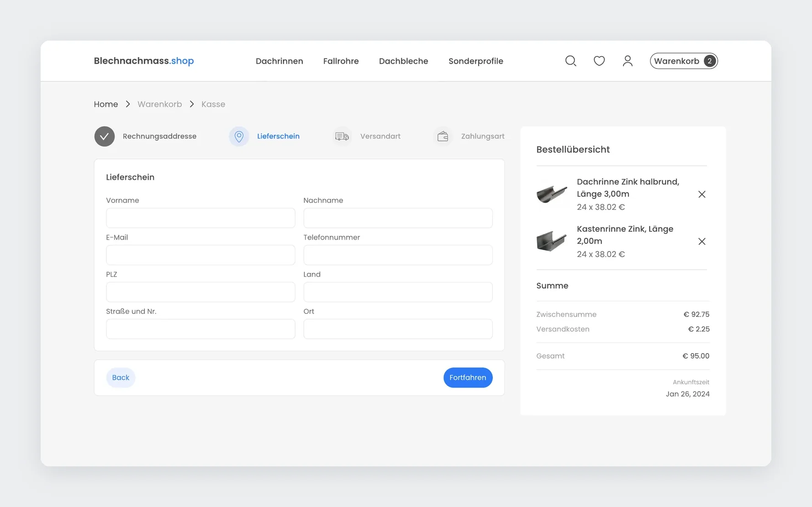Select the Lieferschein step label
Image resolution: width=812 pixels, height=507 pixels.
pyautogui.click(x=278, y=136)
